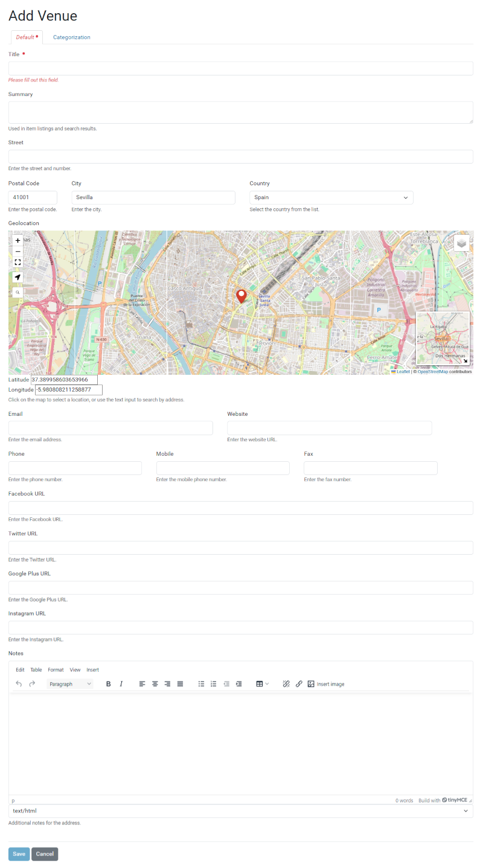Click the Google Plus URL field
Screen dimensions: 483x868
coord(241,587)
